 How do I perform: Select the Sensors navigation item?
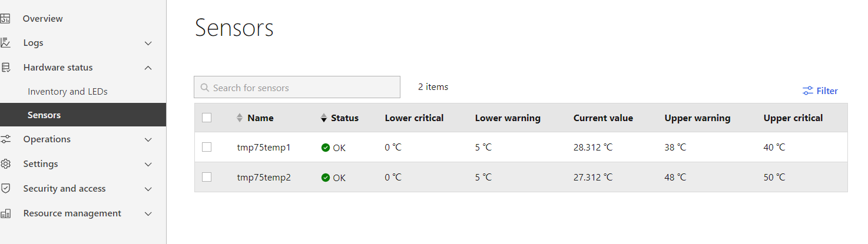tap(44, 115)
